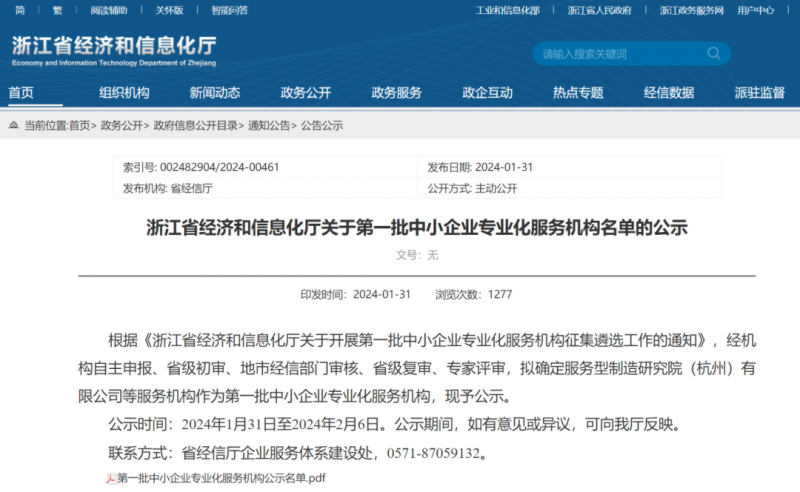Open 政务服务 navigation tab

click(396, 93)
